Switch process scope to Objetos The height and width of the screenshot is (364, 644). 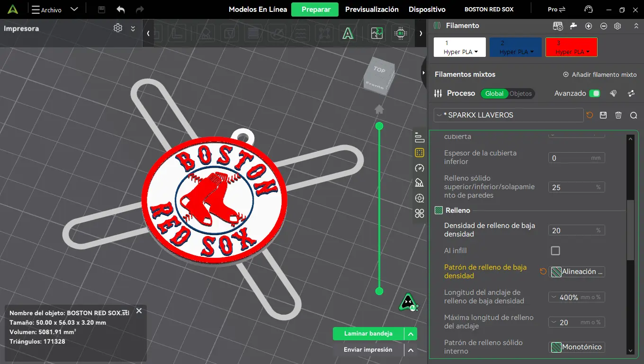tap(521, 93)
